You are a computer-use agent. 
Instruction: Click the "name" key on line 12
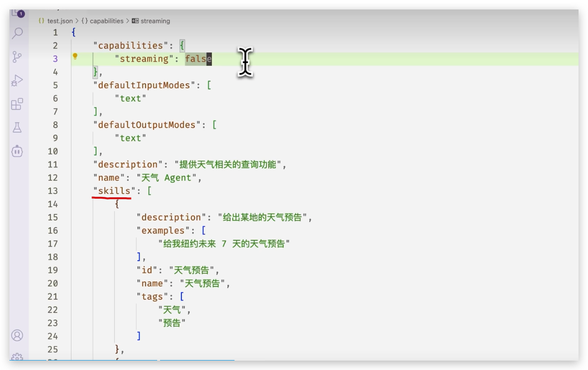click(x=109, y=178)
